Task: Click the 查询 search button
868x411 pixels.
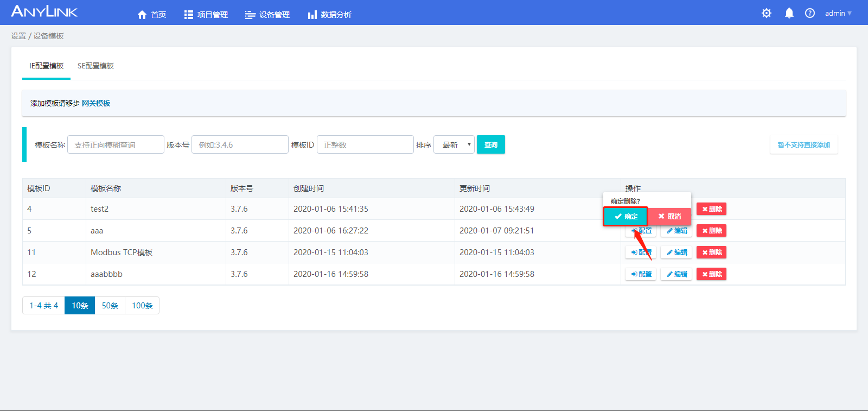Action: tap(491, 144)
